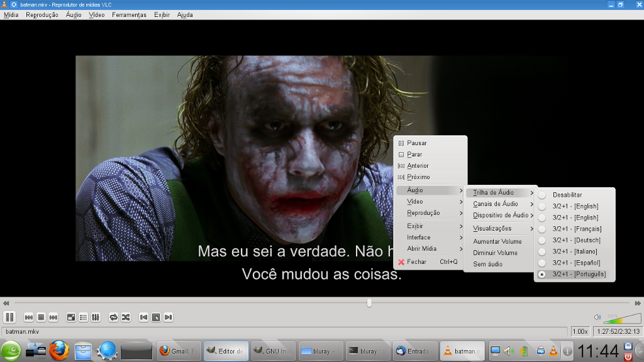Image resolution: width=644 pixels, height=362 pixels.
Task: Choose the Deutsch audio track
Action: [575, 240]
